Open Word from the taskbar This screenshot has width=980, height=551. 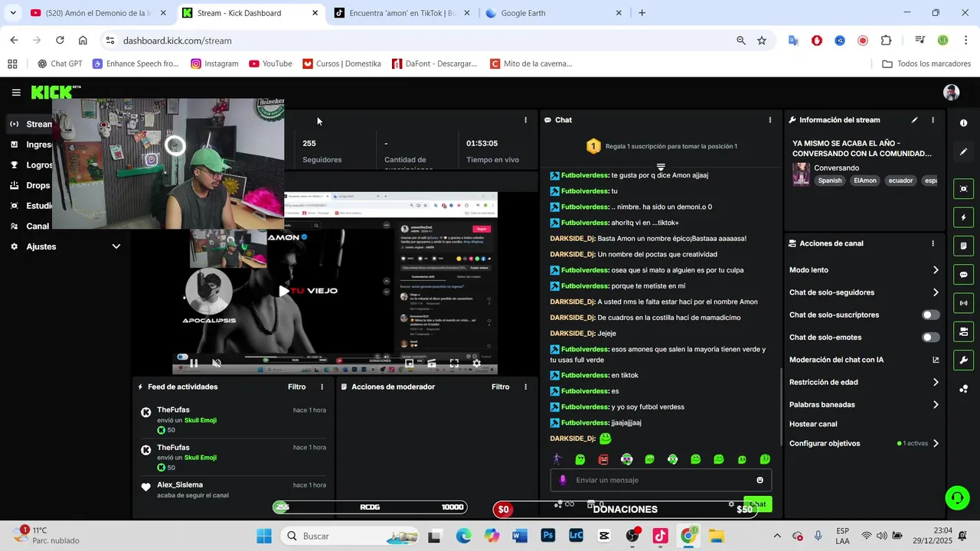(520, 536)
